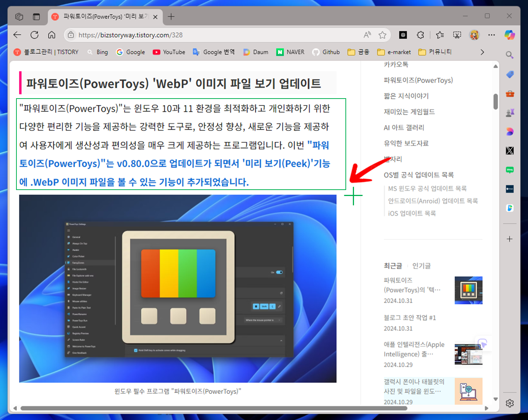528x420 pixels.
Task: Refresh the current page
Action: click(34, 35)
